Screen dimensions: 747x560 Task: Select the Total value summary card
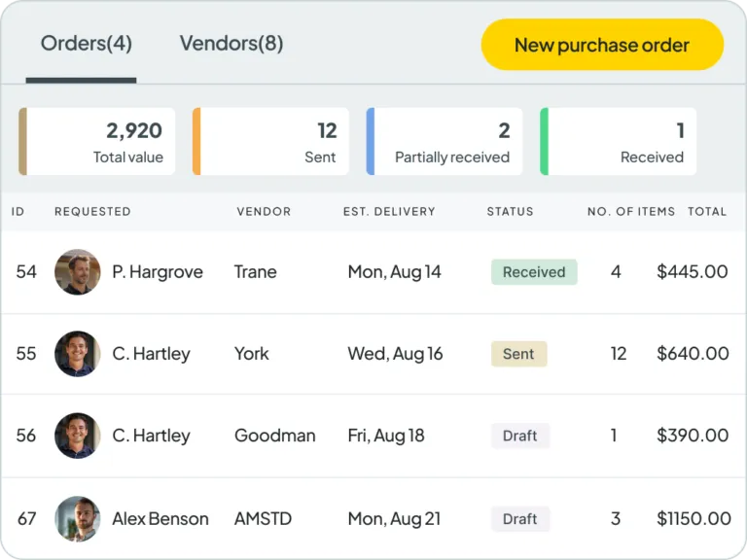(97, 142)
